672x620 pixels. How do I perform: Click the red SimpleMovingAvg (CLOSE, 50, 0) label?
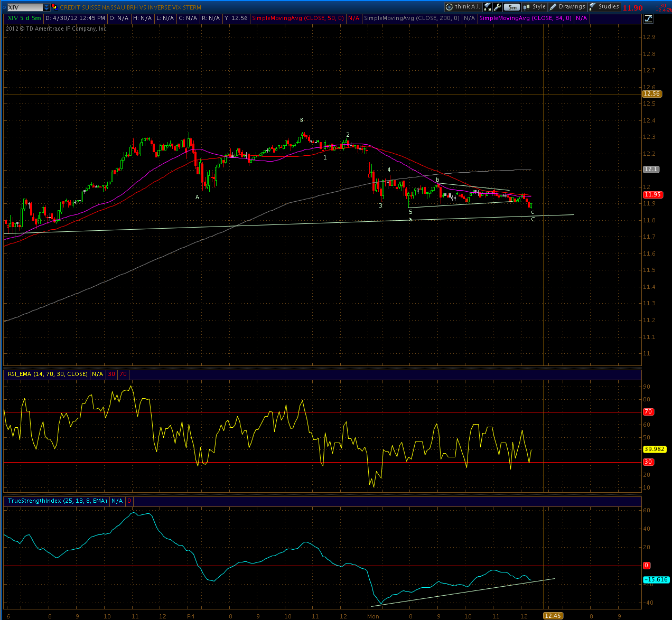(x=298, y=18)
